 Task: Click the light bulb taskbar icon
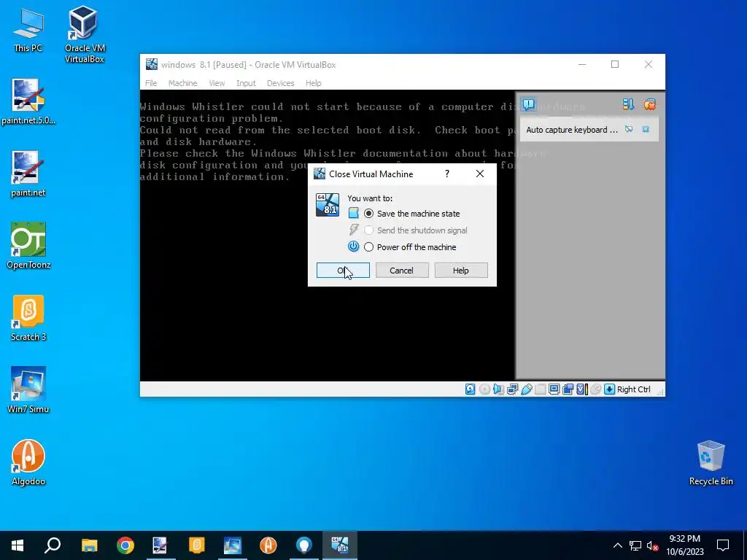[x=304, y=545]
